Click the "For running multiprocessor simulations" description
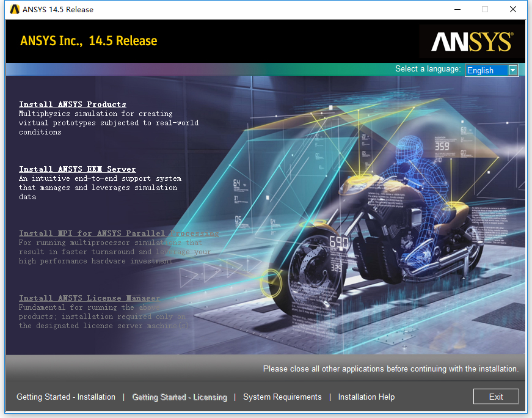Image resolution: width=532 pixels, height=418 pixels. point(115,252)
